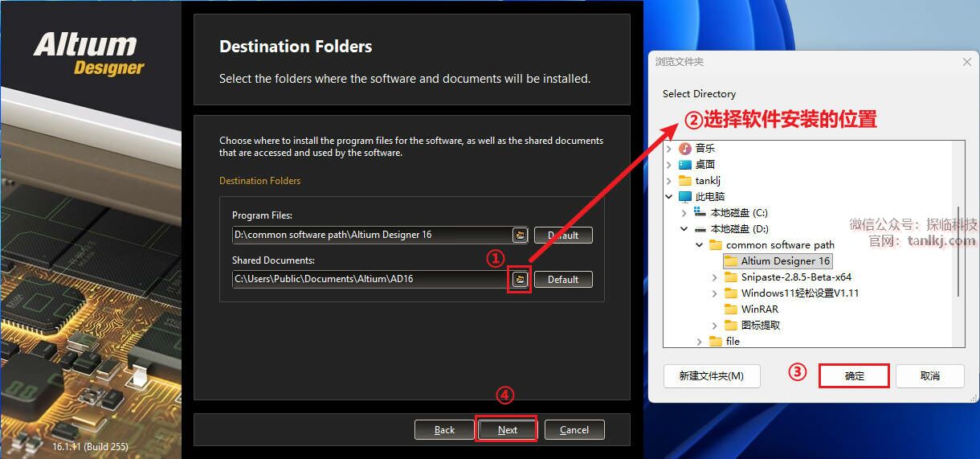Select Windows11轻松设置V1.11 folder name
The width and height of the screenshot is (980, 459).
tap(800, 293)
